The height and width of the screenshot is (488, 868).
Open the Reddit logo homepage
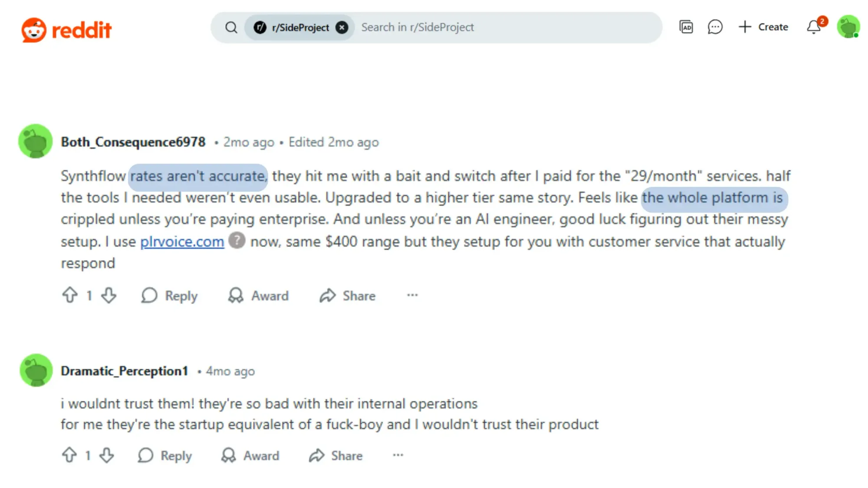point(66,29)
